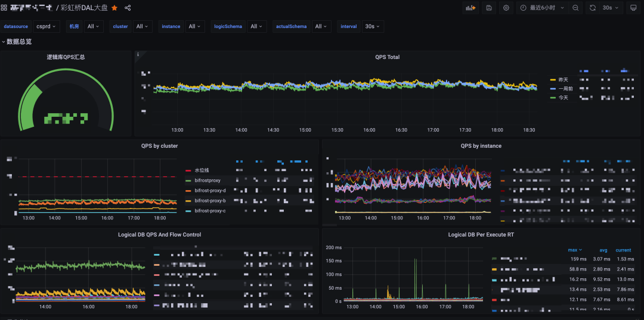Screen dimensions: 644x320
Task: Toggle the 昨天 series in legend
Action: (x=563, y=80)
